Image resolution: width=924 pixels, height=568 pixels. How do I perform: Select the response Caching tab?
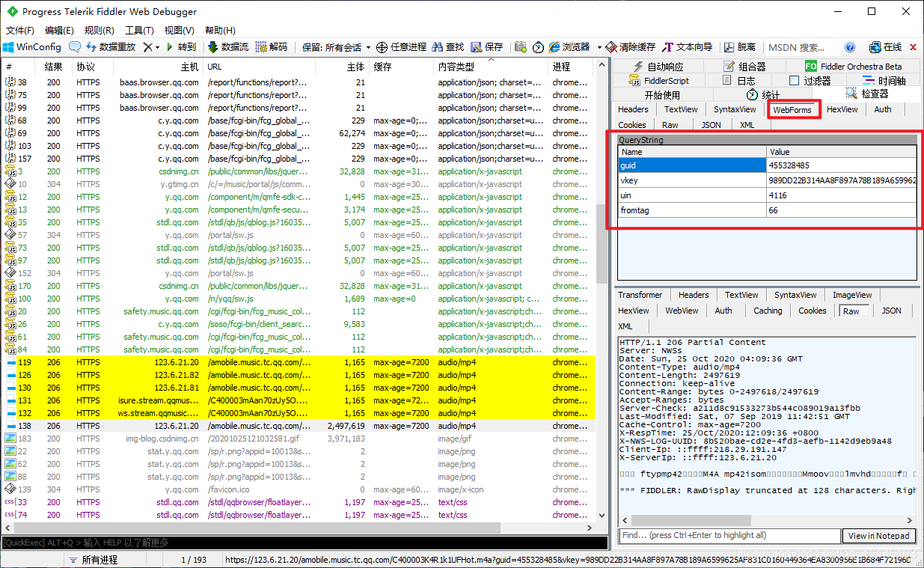768,311
